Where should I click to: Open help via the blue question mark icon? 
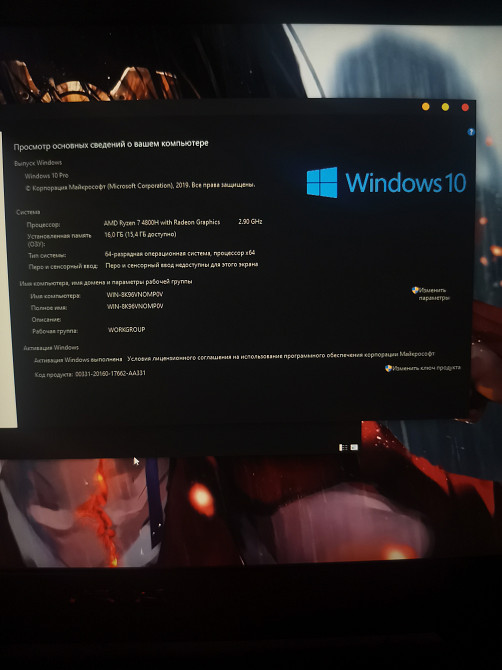tap(471, 132)
